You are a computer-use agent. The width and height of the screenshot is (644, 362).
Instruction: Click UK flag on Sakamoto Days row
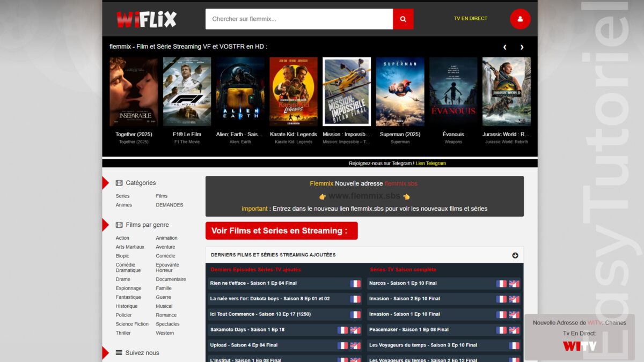click(x=355, y=330)
